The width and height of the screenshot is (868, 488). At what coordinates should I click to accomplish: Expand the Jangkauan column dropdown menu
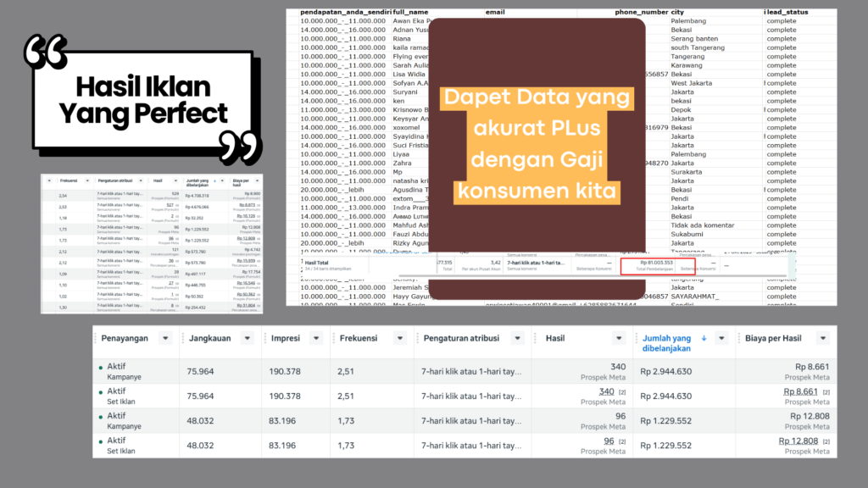(249, 338)
